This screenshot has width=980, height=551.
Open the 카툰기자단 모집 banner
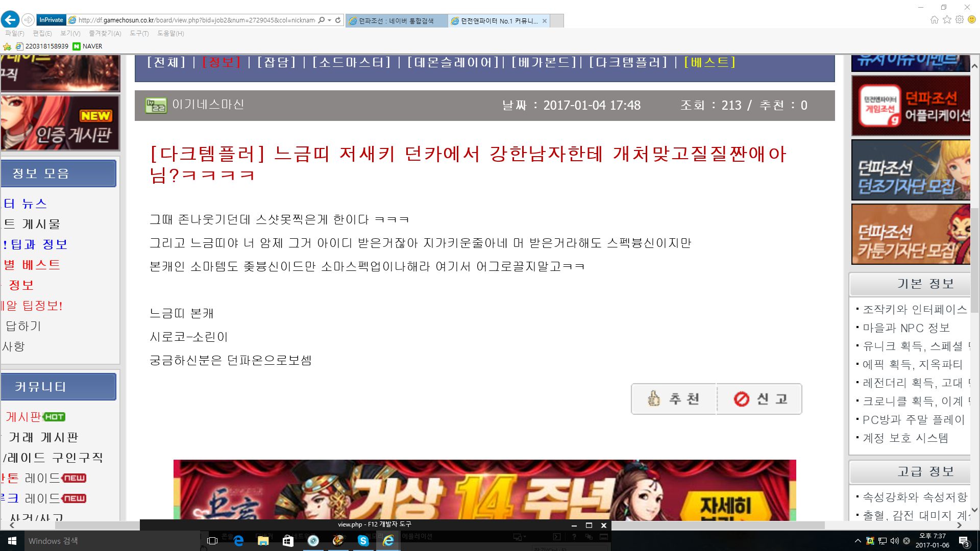[x=911, y=234]
